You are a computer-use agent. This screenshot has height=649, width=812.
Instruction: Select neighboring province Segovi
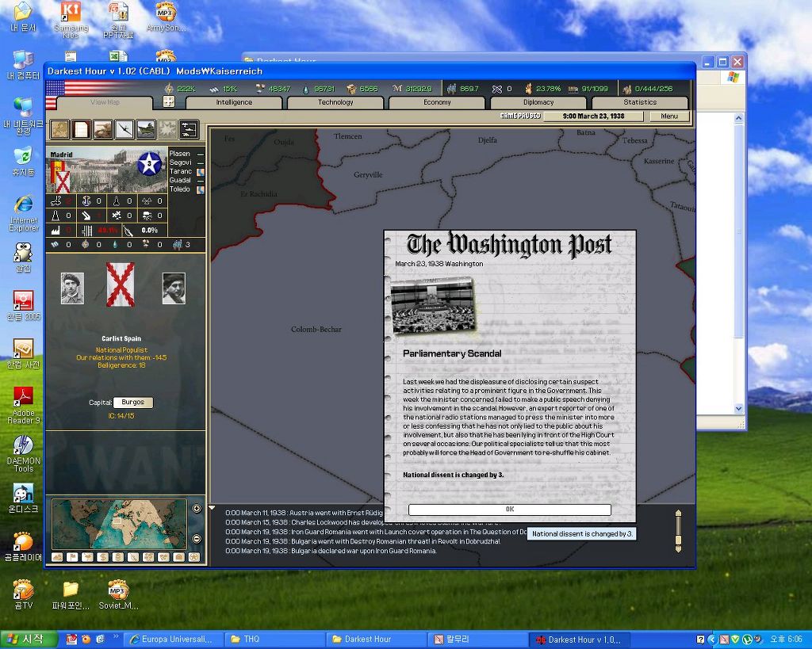(x=180, y=162)
